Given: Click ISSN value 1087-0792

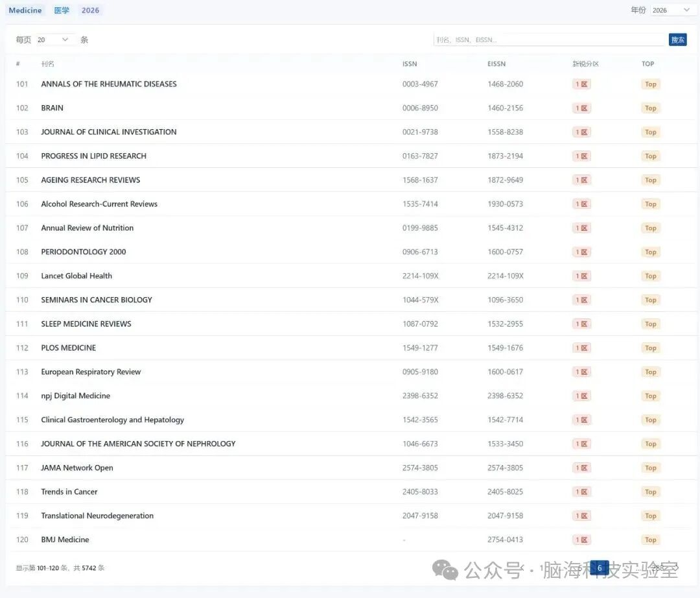Looking at the screenshot, I should pyautogui.click(x=420, y=324).
